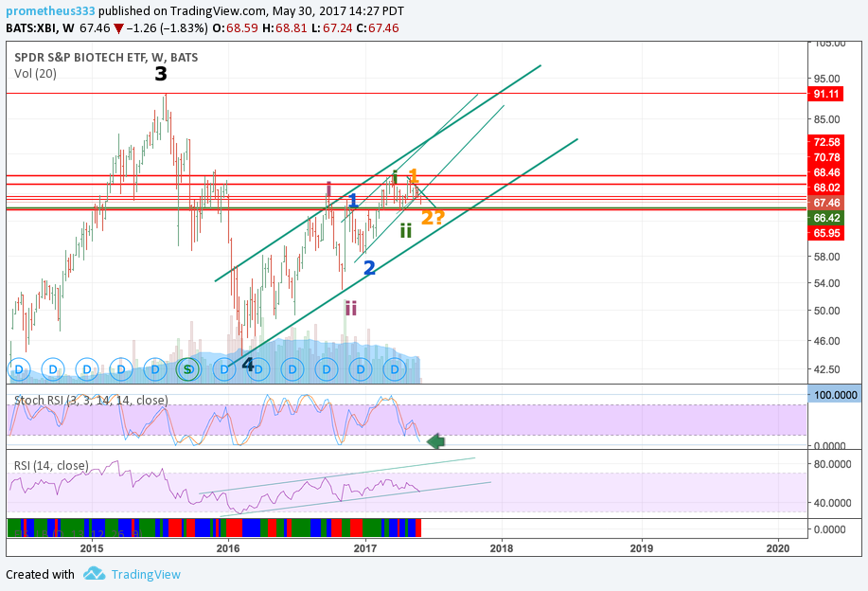Screen dimensions: 868x591
Task: Click the BATS:XBI, W symbol text
Action: [x=40, y=28]
